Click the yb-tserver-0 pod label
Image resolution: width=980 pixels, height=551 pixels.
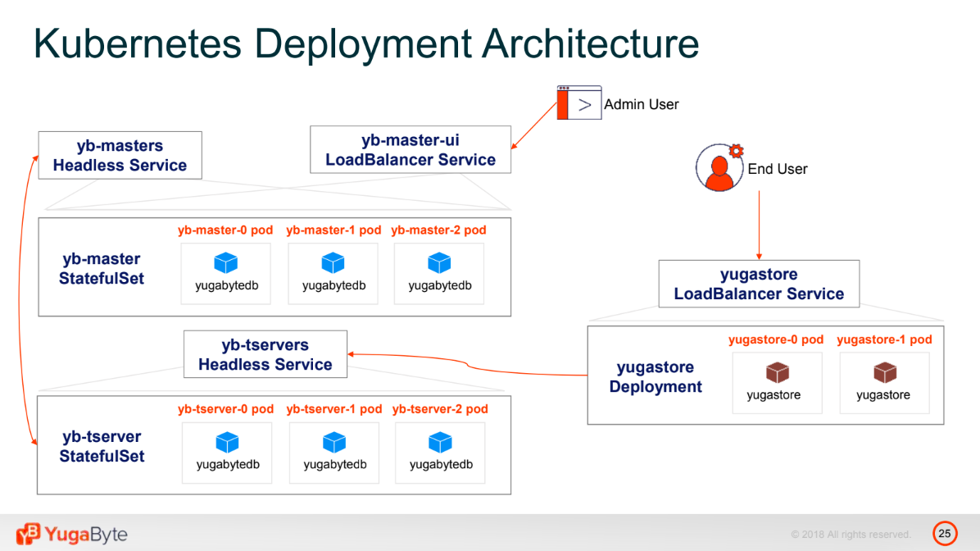225,409
